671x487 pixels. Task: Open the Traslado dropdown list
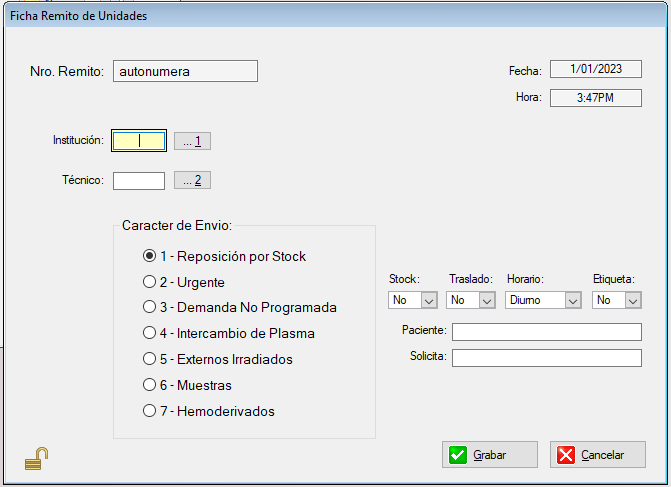486,300
